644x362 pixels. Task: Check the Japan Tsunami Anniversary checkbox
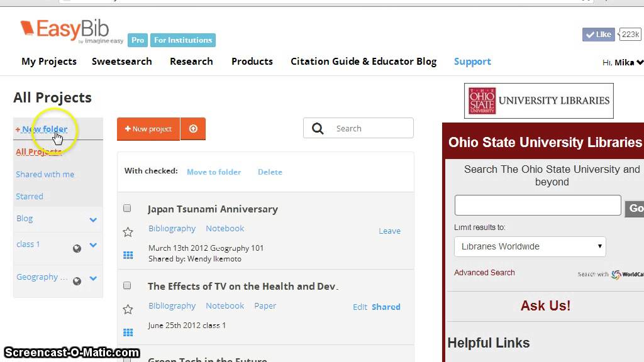127,208
